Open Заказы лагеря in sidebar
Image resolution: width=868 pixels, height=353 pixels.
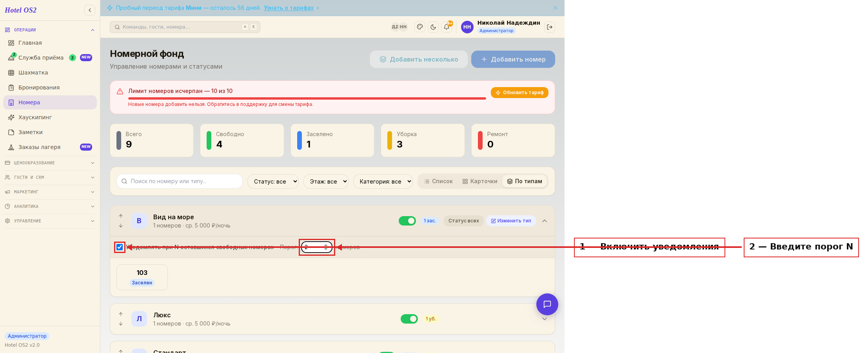click(50, 147)
